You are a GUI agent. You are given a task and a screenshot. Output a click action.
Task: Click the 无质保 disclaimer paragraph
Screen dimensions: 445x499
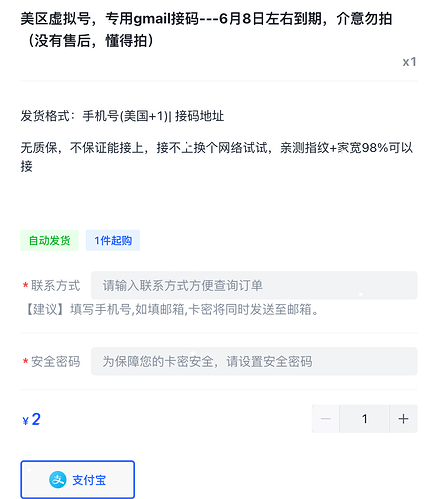[x=217, y=157]
